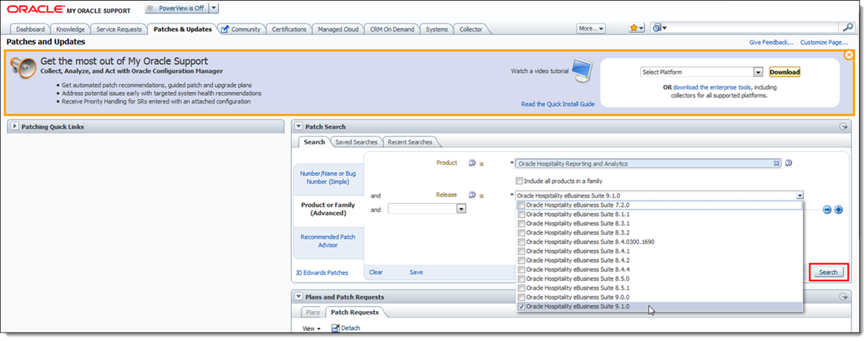
Task: Close the orange Configuration Manager banner
Action: 849,55
